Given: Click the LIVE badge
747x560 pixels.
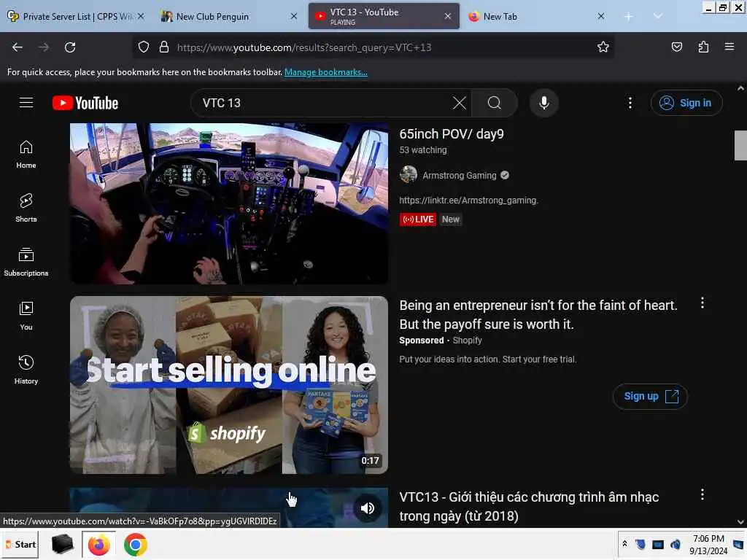Looking at the screenshot, I should 418,219.
